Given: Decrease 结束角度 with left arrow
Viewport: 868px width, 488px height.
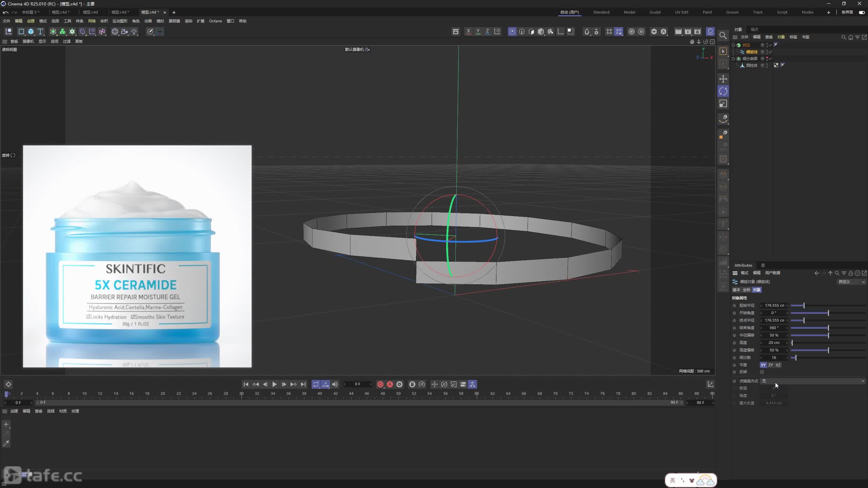Looking at the screenshot, I should (761, 328).
